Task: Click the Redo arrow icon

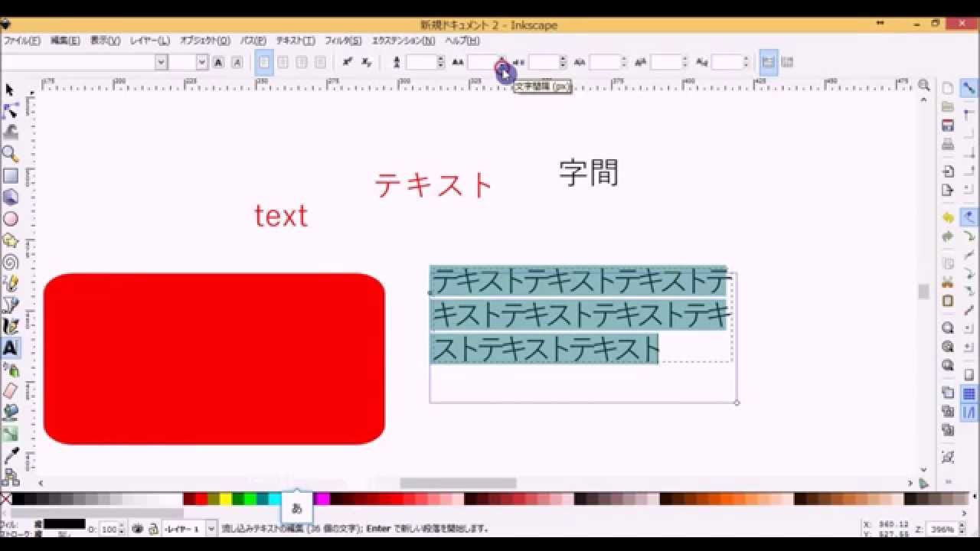Action: [x=948, y=236]
